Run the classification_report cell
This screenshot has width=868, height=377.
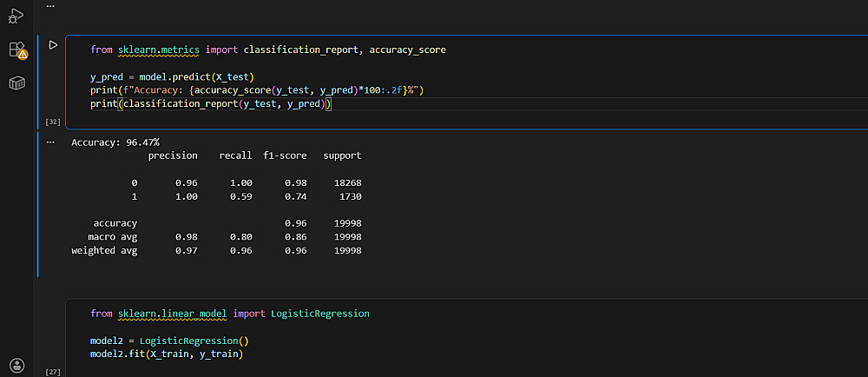point(53,44)
